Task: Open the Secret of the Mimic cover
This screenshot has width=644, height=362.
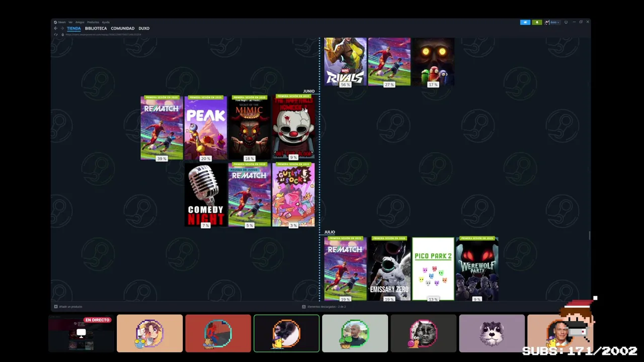Action: click(249, 128)
